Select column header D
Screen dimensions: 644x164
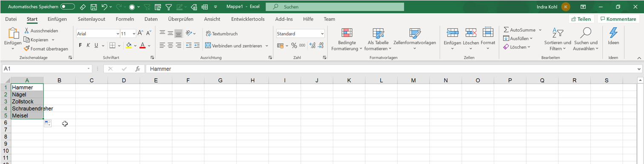point(124,80)
